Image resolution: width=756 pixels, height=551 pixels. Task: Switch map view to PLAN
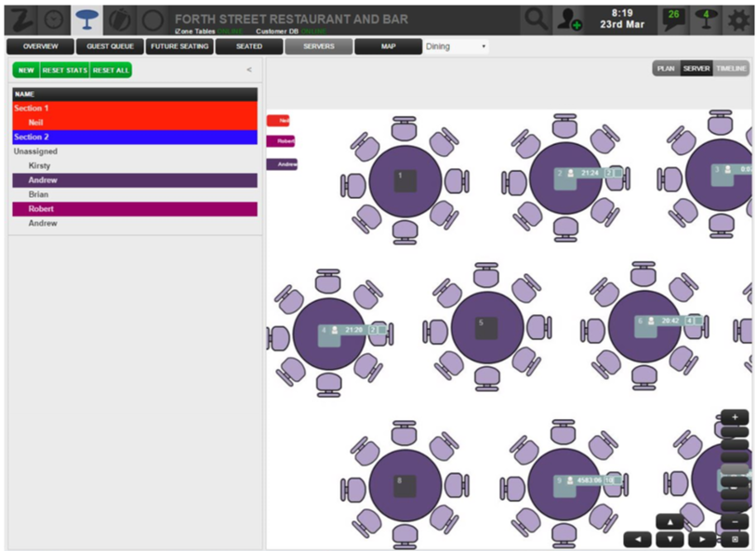click(x=666, y=69)
